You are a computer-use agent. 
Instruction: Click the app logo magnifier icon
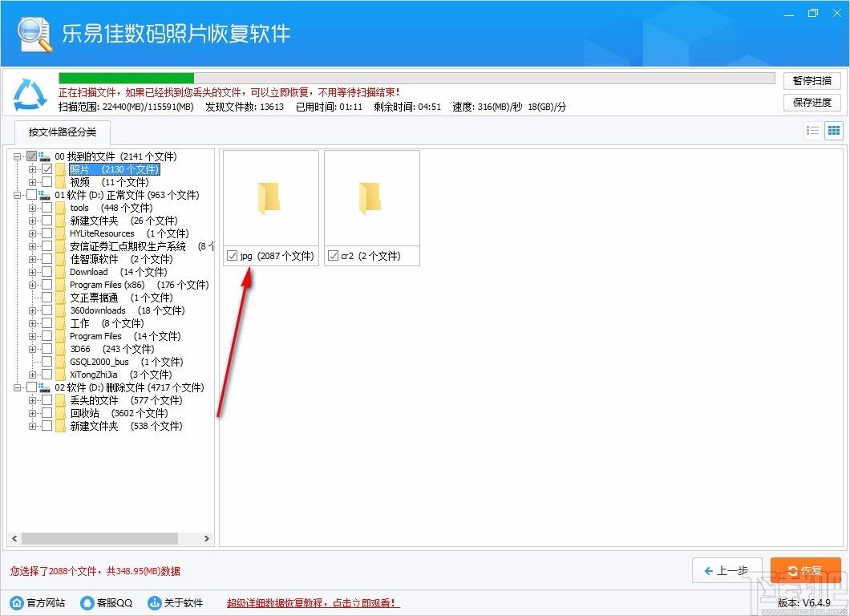coord(34,34)
